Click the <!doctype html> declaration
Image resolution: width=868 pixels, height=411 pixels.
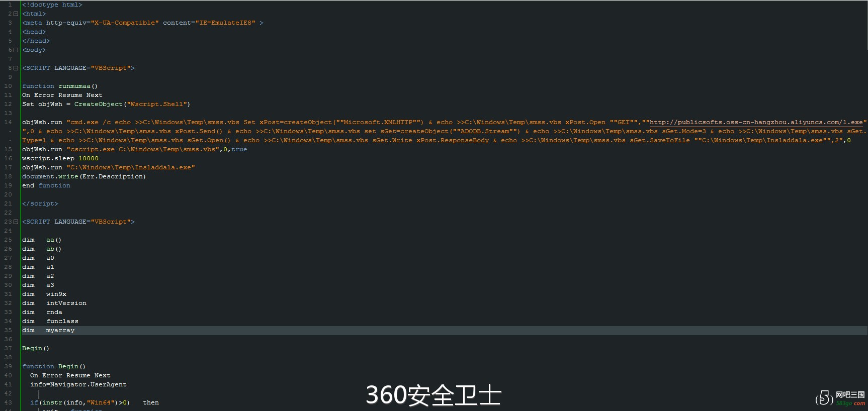pos(52,5)
